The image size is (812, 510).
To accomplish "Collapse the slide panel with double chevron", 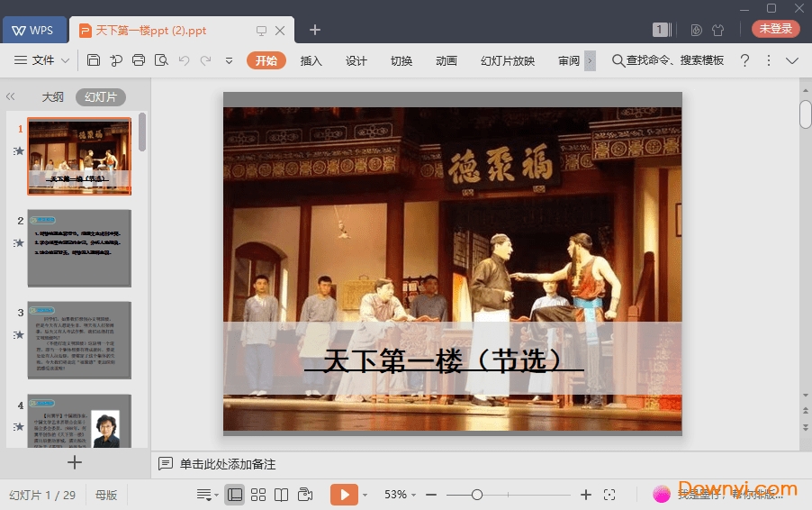I will pos(11,96).
